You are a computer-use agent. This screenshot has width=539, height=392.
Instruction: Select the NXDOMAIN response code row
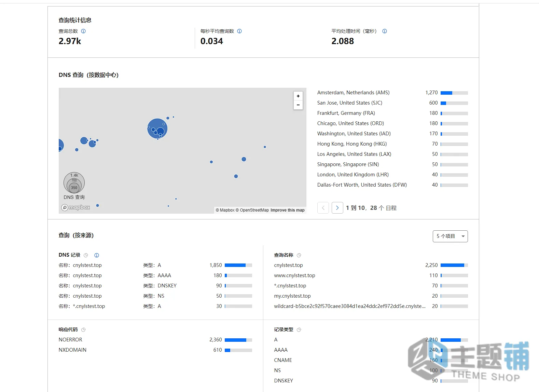click(x=155, y=350)
